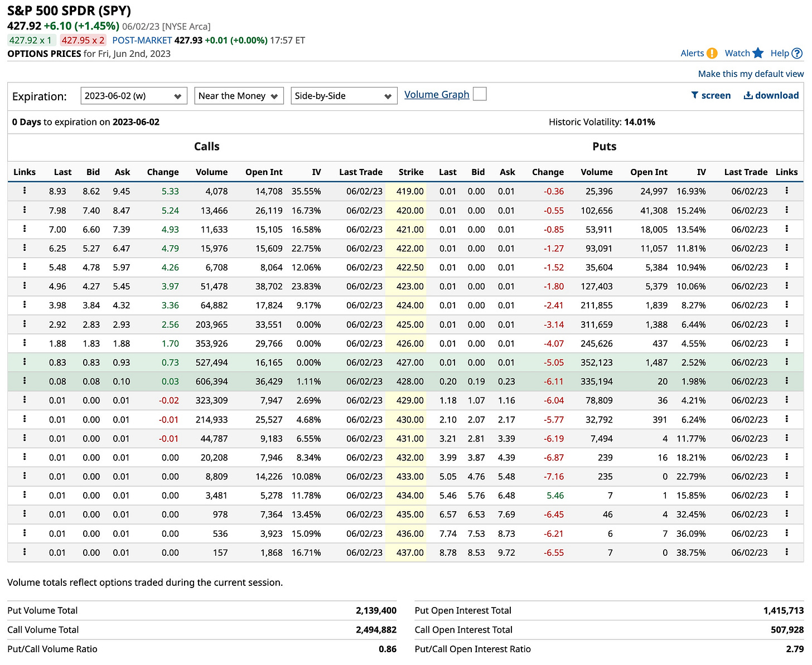The height and width of the screenshot is (665, 812).
Task: Click the green bid quote 427.92 x 1
Action: (31, 40)
